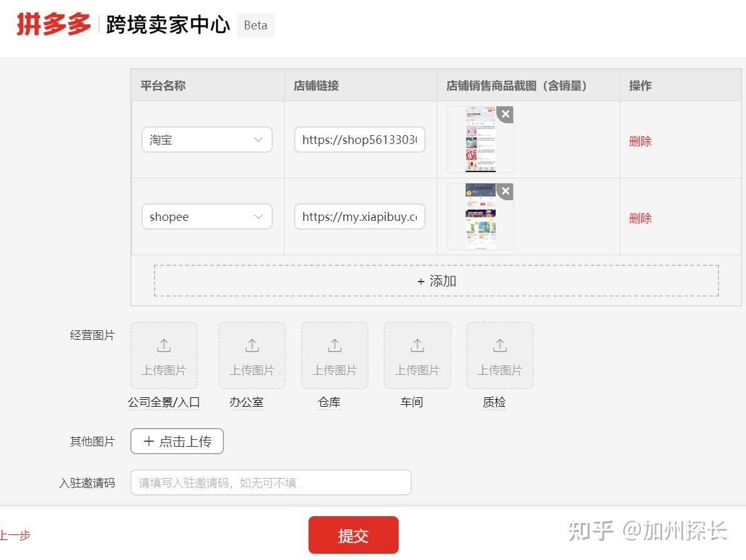Viewport: 746px width, 560px height.
Task: Open the 淘宝 store screenshot thumbnail
Action: 481,140
